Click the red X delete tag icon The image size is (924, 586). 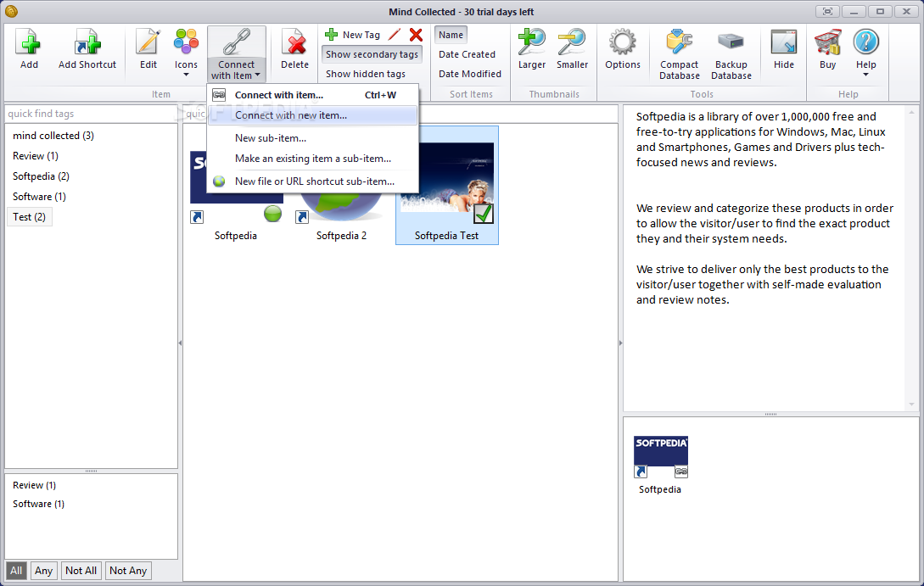click(416, 35)
